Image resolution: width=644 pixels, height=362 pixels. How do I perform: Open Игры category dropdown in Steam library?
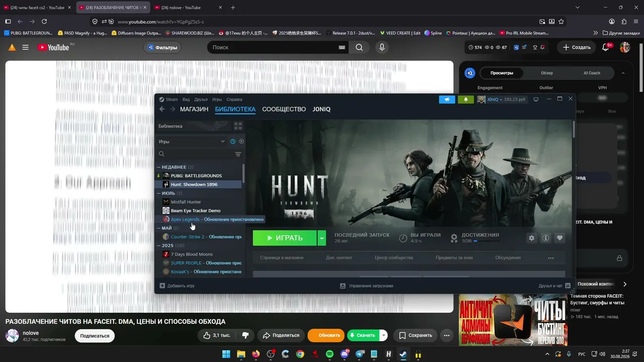[191, 142]
